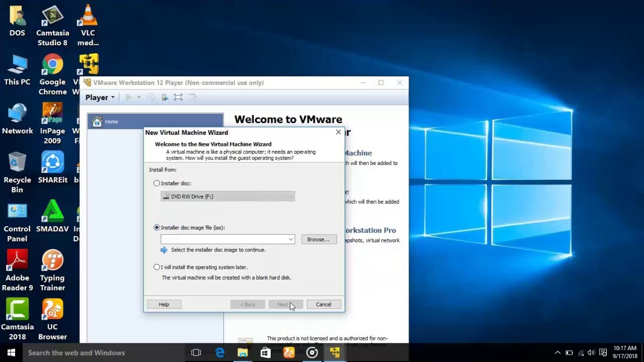Click the Browse... button

pos(318,239)
